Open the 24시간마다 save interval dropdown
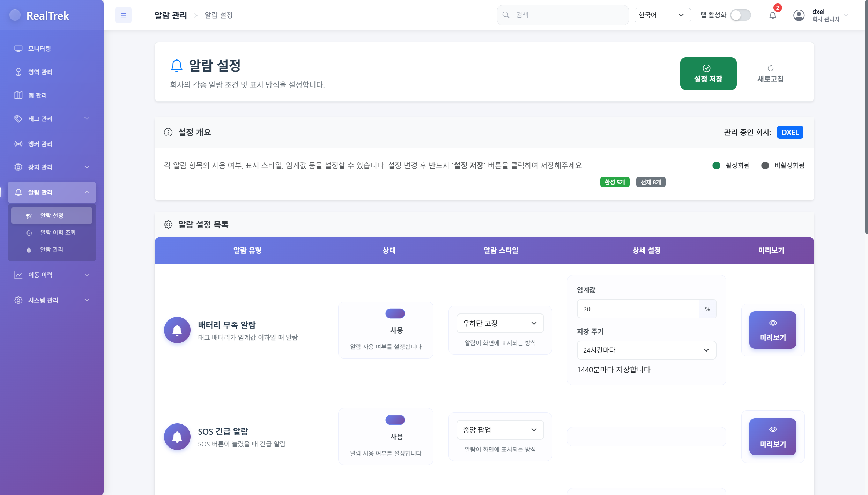 point(646,350)
